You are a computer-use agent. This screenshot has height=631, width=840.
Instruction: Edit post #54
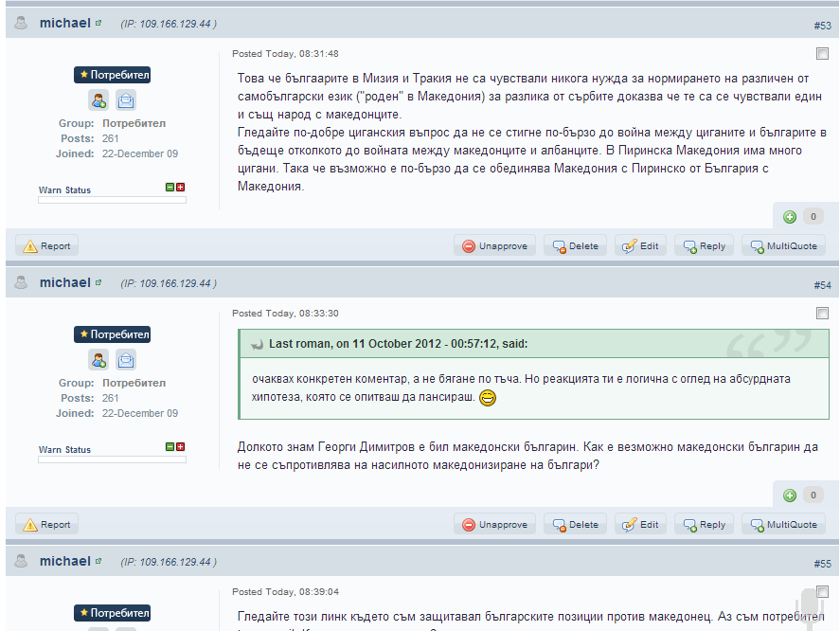(x=640, y=525)
